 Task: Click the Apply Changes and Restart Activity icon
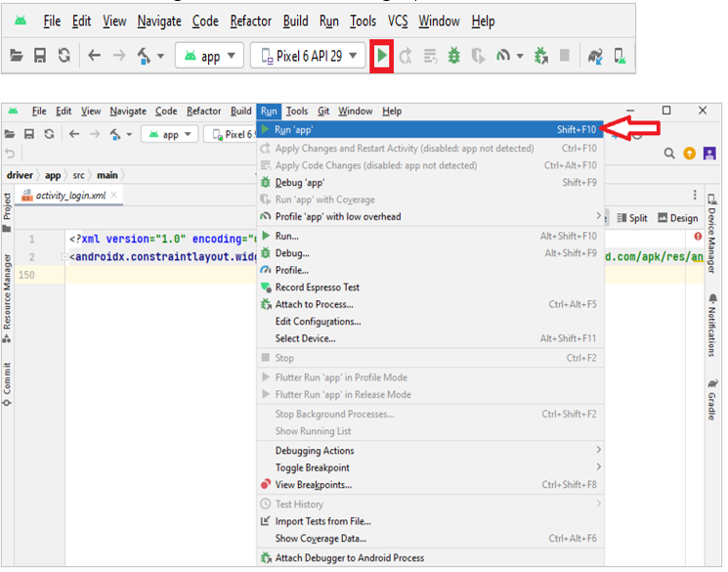tap(406, 57)
